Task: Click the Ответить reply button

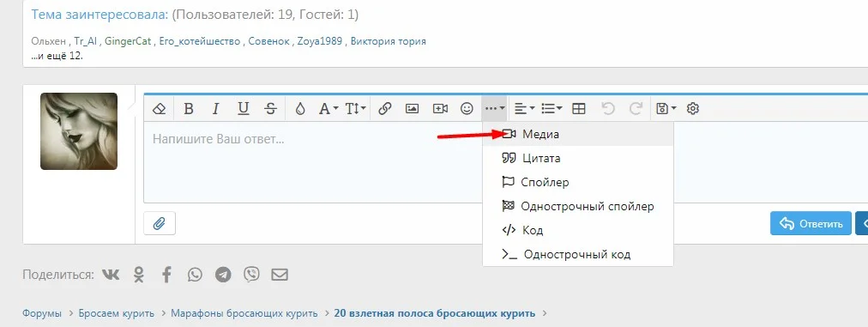Action: pos(811,223)
